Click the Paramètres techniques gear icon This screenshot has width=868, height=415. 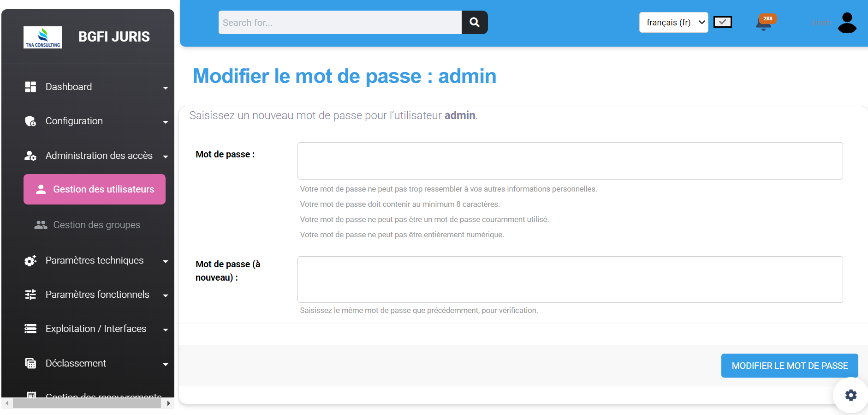pyautogui.click(x=30, y=261)
